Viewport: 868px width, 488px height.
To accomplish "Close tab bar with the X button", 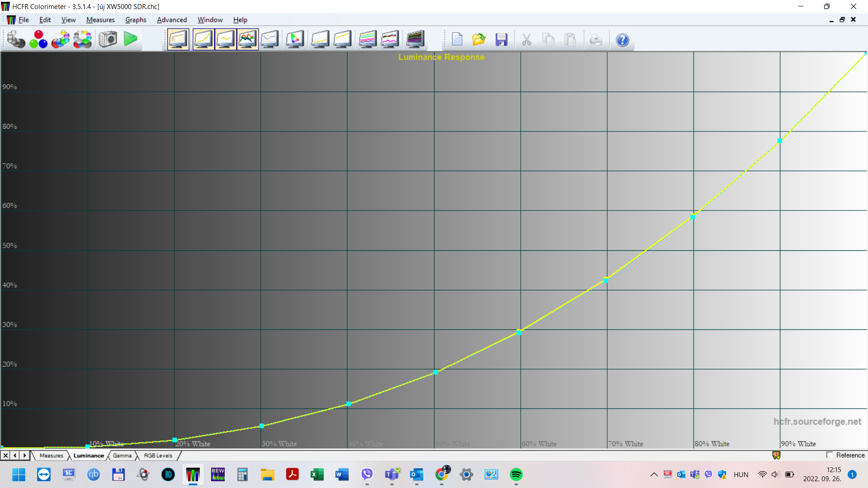I will pos(5,455).
